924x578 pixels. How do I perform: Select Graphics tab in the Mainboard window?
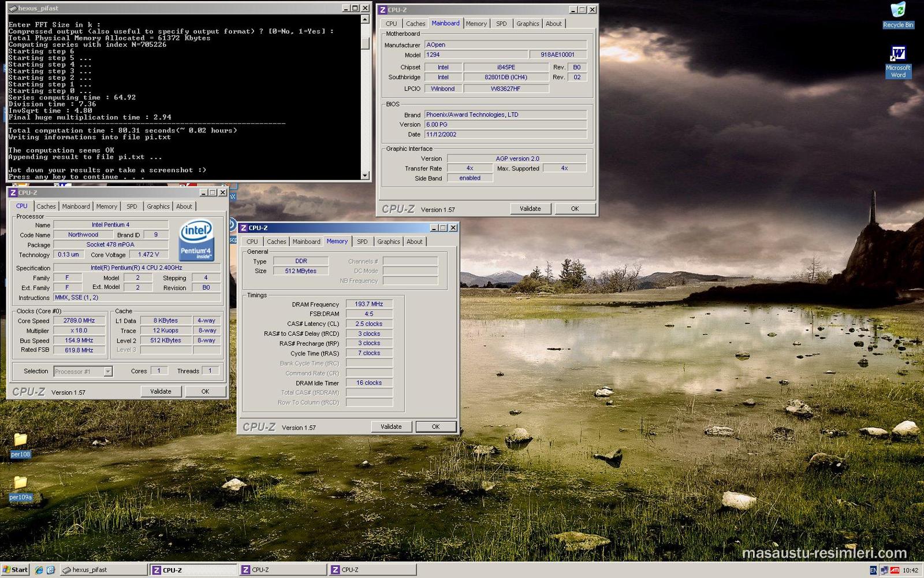pos(528,24)
